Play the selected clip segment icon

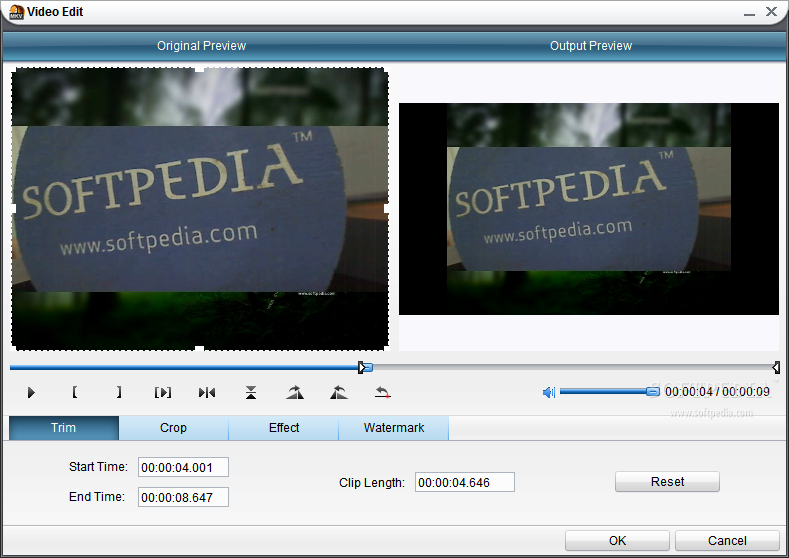point(163,392)
